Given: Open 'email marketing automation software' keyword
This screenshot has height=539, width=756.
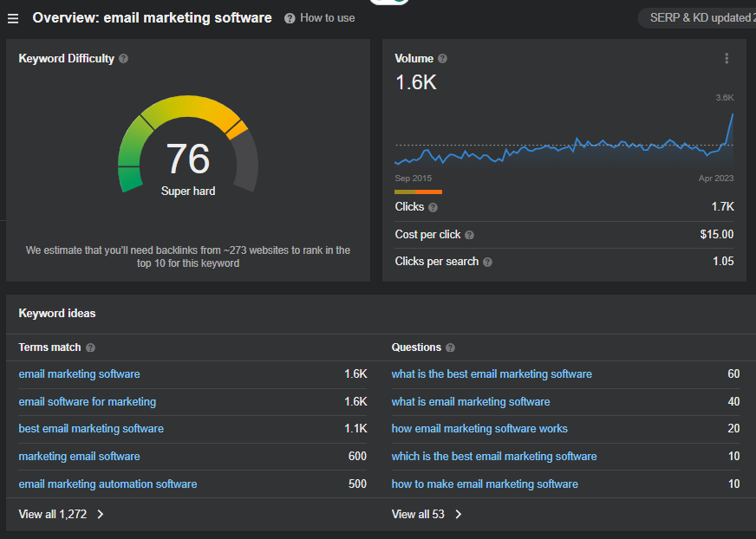Looking at the screenshot, I should click(x=108, y=484).
